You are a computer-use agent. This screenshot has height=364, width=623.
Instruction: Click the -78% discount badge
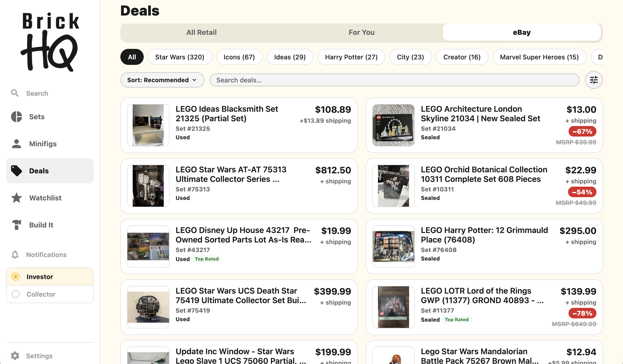pos(582,313)
